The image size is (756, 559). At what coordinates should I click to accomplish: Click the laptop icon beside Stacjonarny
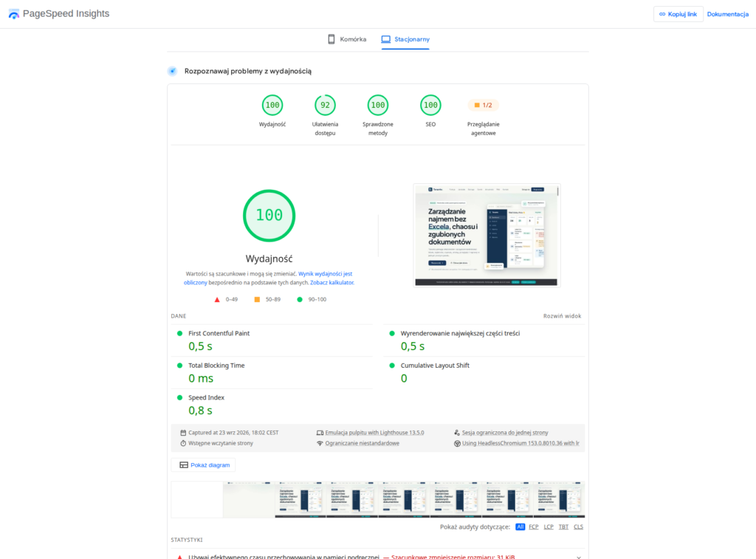coord(385,39)
